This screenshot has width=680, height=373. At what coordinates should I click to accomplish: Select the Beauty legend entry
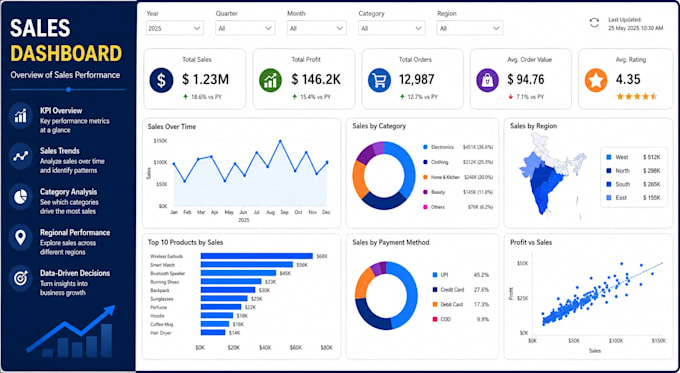[458, 192]
